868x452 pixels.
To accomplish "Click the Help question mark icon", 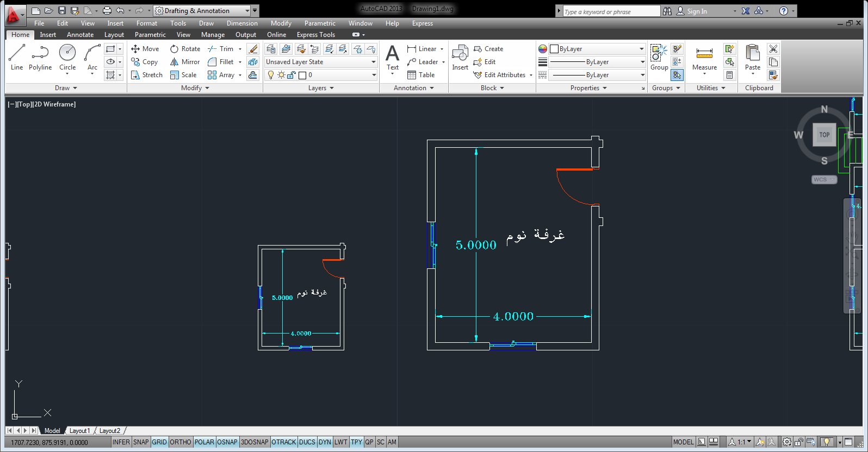I will pos(784,11).
